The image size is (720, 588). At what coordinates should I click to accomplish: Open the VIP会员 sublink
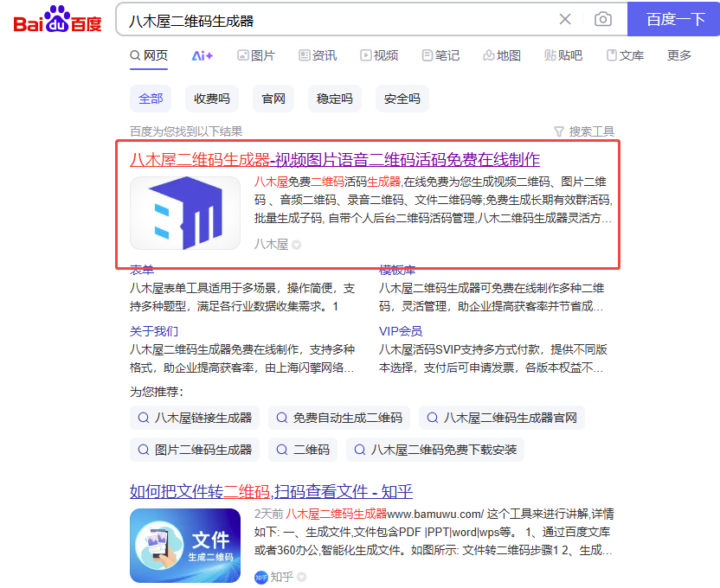coord(401,331)
